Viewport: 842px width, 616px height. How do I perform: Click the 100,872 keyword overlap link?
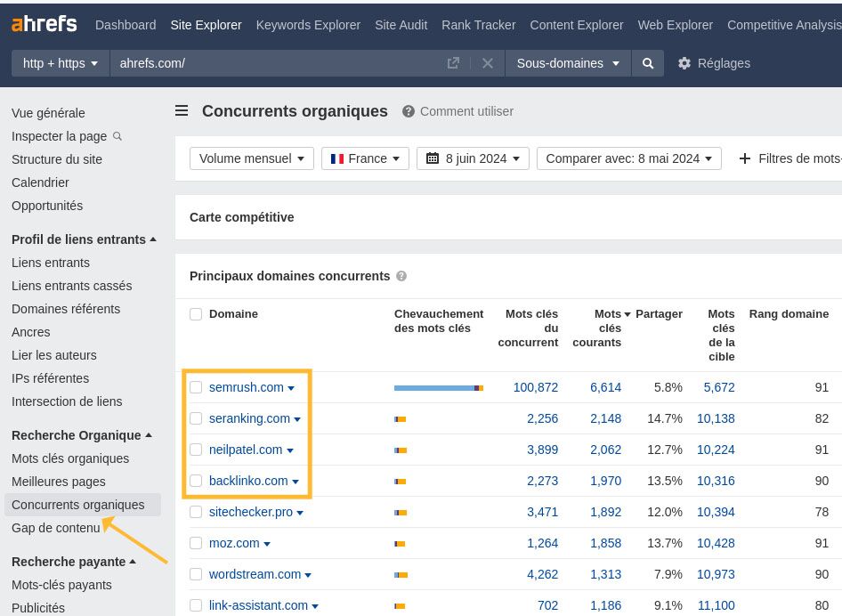coord(535,387)
